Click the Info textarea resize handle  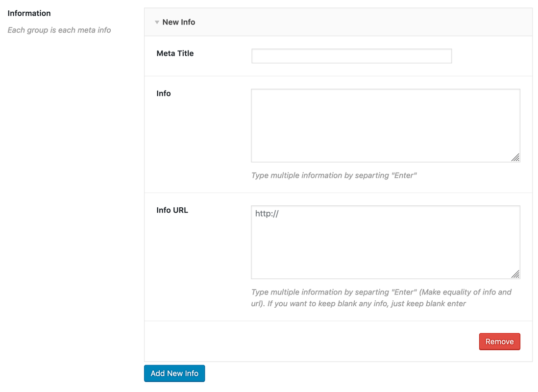[x=515, y=157]
